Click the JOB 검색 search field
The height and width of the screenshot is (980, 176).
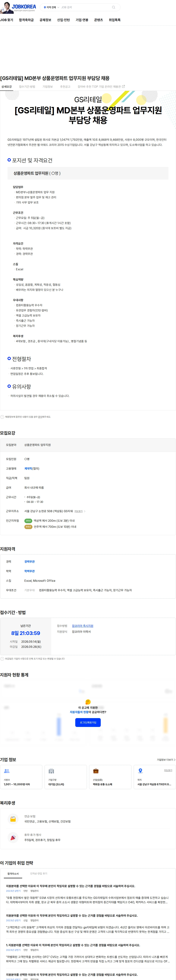click(85, 7)
